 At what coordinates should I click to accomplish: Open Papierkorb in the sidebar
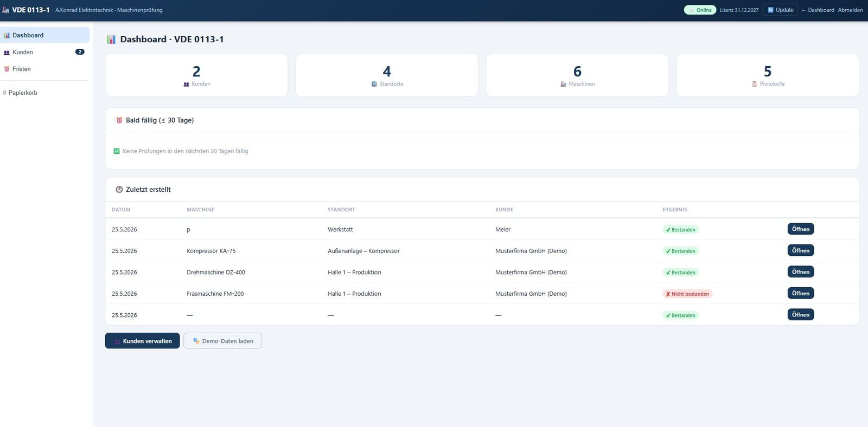tap(45, 93)
